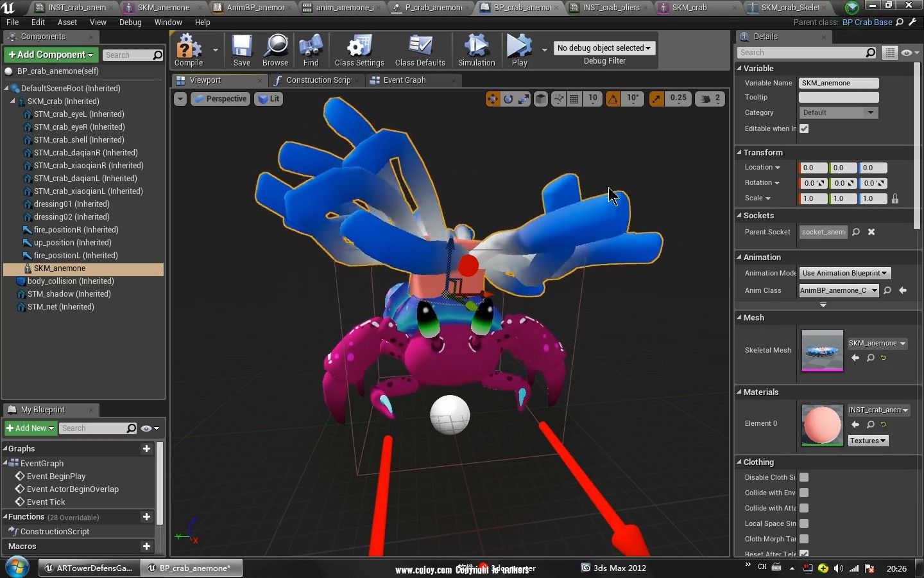
Task: Find Element 0 material in Content Browser
Action: pos(871,425)
